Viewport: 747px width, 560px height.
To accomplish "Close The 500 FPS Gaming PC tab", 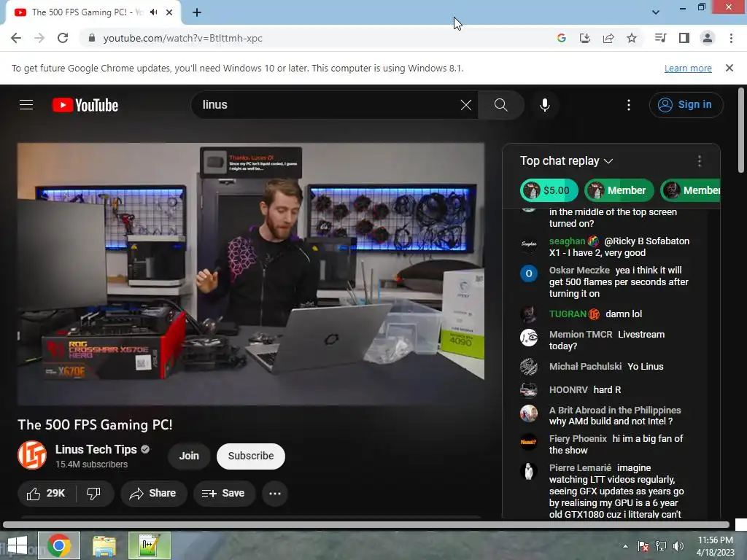I will [169, 12].
